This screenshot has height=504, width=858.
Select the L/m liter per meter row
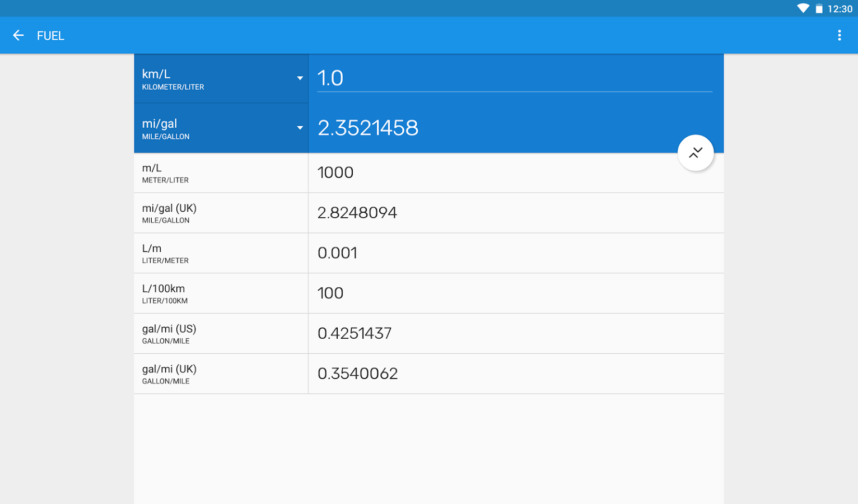221,253
